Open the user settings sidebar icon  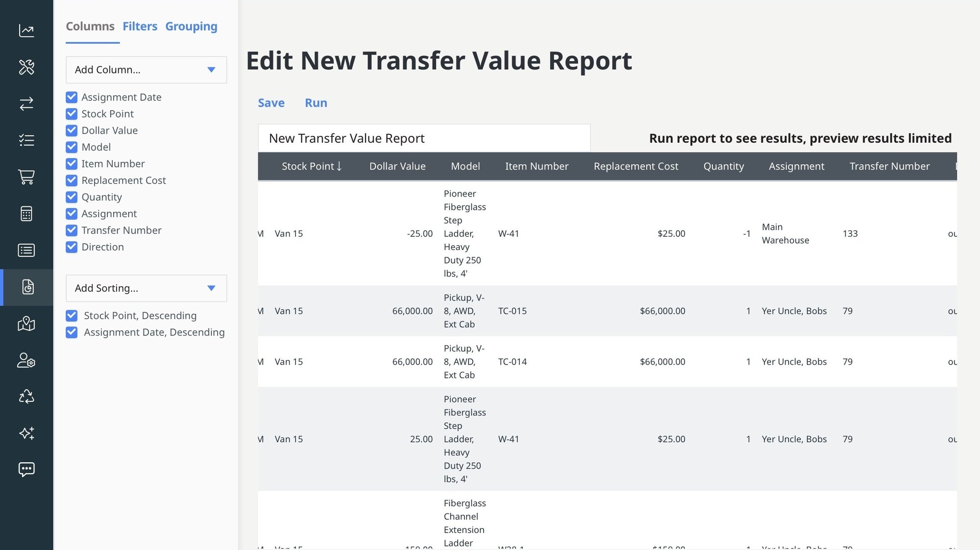click(26, 360)
